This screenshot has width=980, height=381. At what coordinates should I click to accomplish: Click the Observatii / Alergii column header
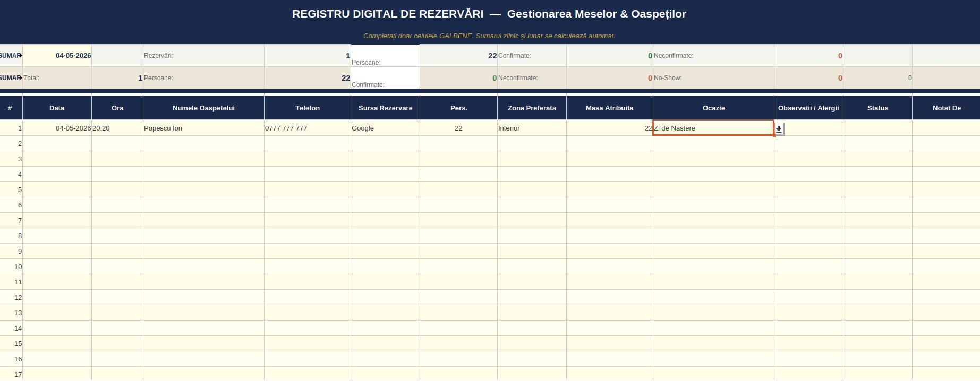(808, 108)
